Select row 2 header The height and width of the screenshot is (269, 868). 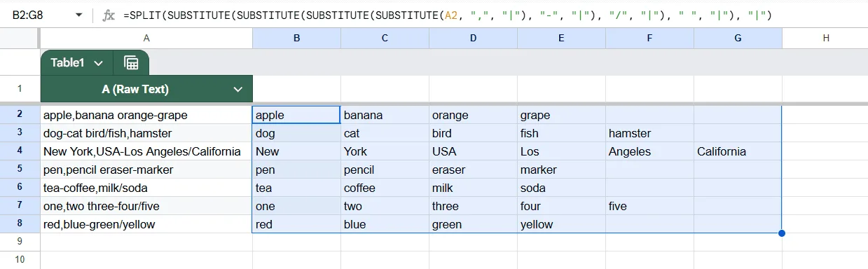coord(20,115)
